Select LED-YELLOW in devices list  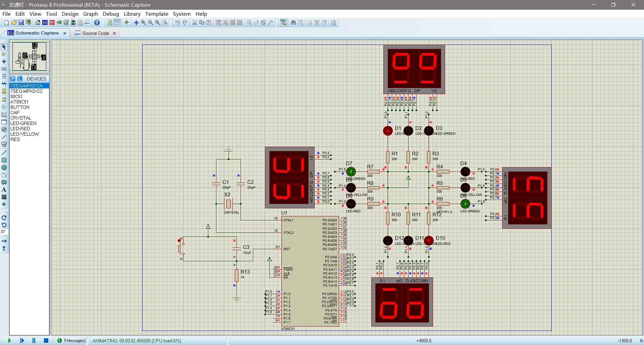(29, 134)
